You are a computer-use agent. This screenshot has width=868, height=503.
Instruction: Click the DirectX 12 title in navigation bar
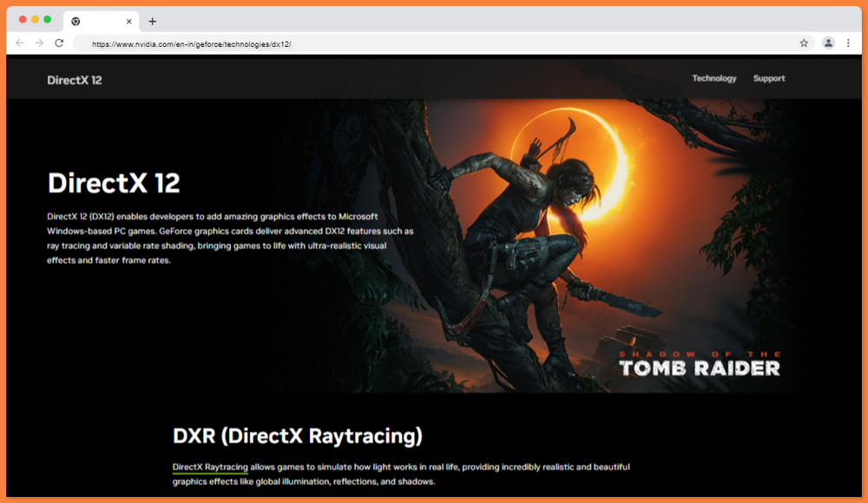(75, 80)
